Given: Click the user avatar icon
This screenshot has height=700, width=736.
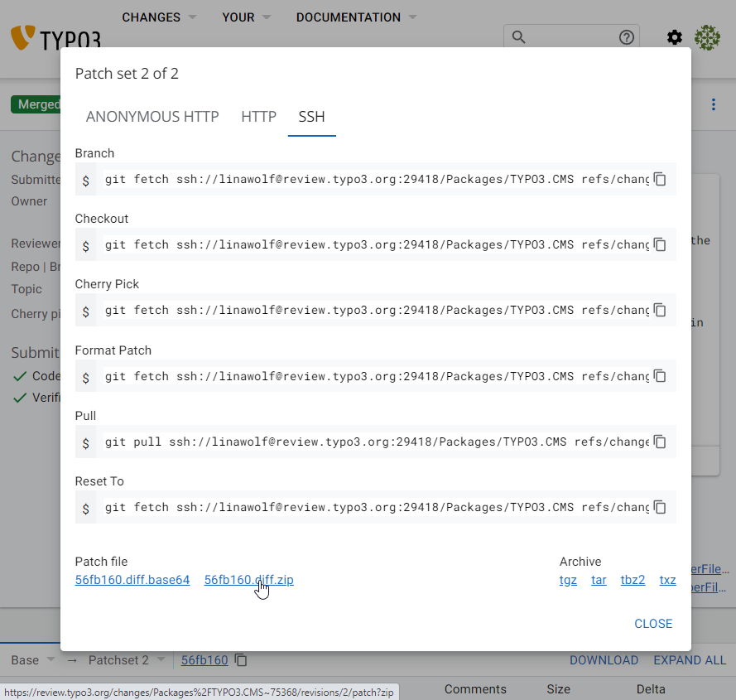Looking at the screenshot, I should 707,37.
